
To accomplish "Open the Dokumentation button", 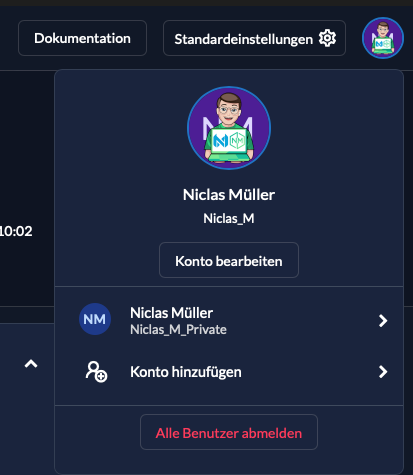I will (x=82, y=38).
